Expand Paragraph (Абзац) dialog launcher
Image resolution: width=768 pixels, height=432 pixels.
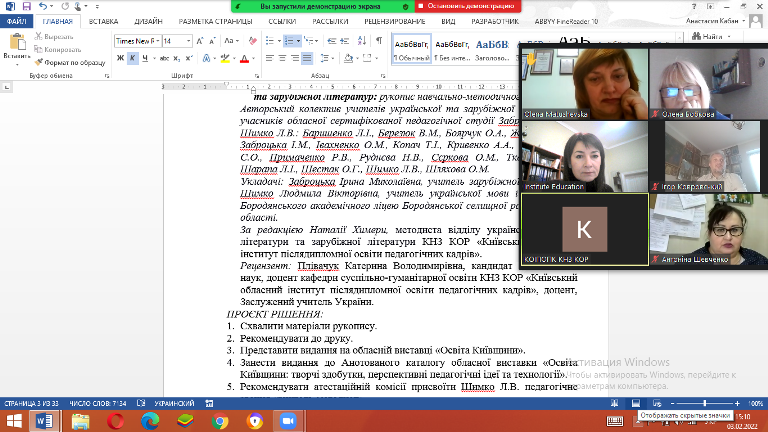(383, 76)
